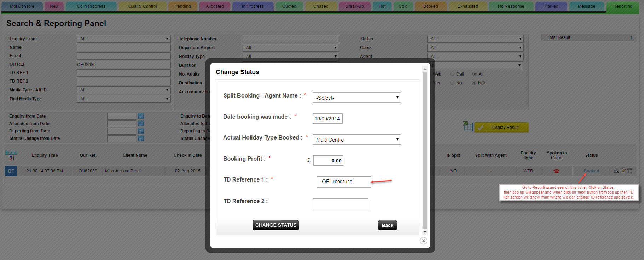Open calendar for Departing from Date
This screenshot has height=260, width=644.
click(141, 131)
